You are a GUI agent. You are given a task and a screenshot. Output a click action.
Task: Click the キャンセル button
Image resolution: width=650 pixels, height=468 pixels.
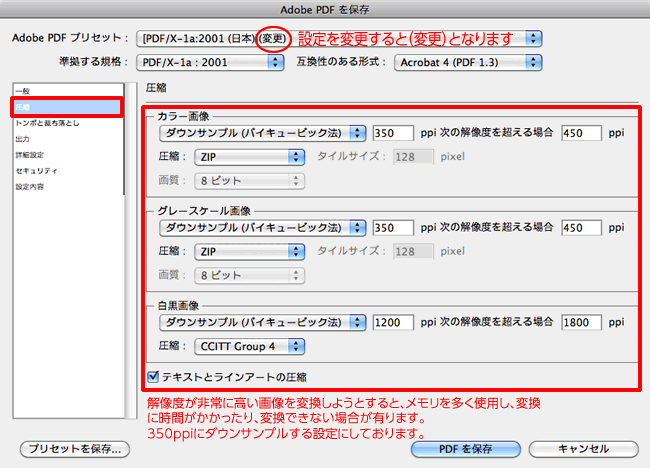[x=583, y=449]
